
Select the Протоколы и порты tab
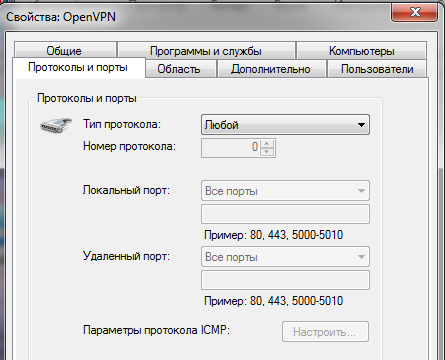(x=78, y=68)
